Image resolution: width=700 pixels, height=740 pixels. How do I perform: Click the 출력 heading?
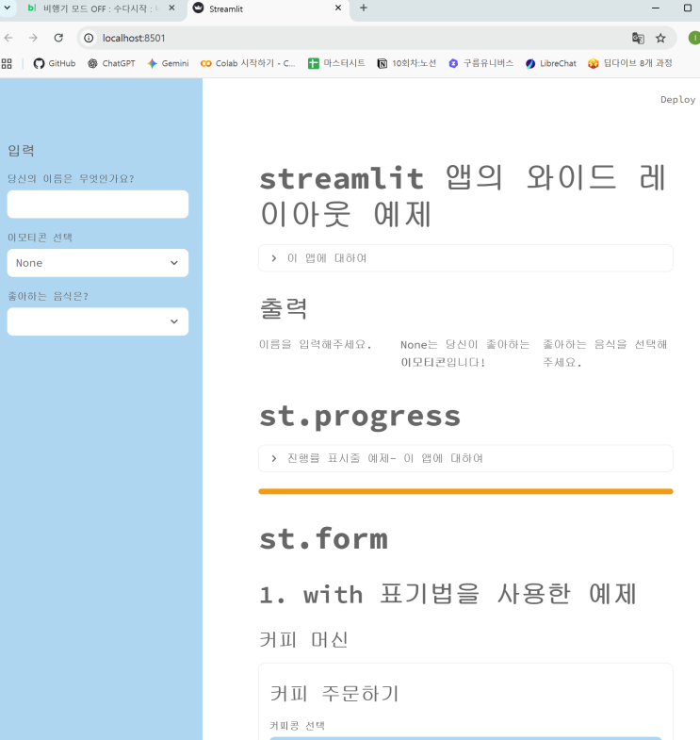point(284,308)
